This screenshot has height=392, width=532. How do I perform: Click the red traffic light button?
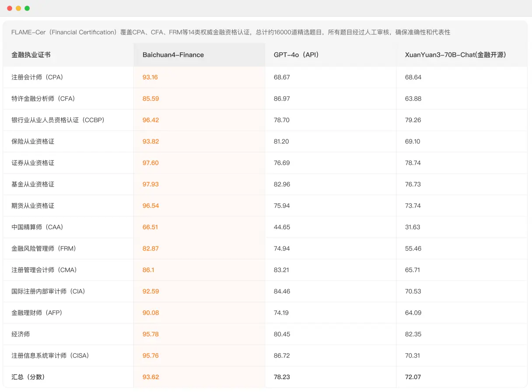pos(9,8)
